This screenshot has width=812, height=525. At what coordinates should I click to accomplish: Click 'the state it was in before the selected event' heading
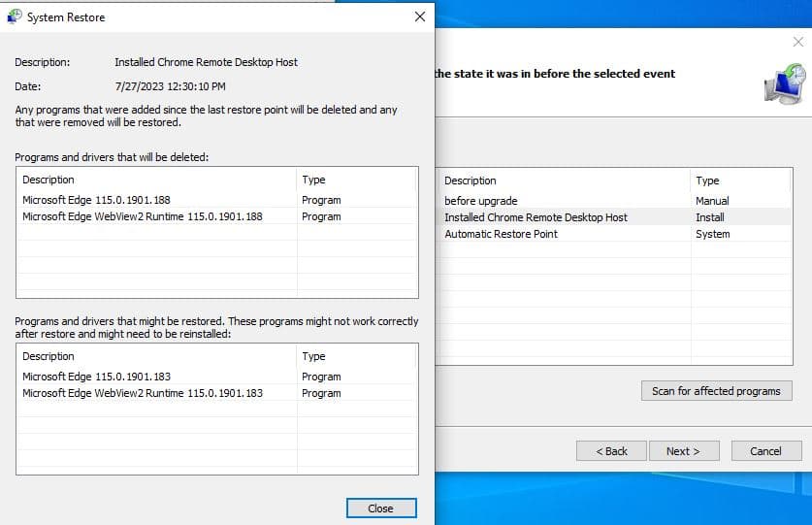(555, 74)
